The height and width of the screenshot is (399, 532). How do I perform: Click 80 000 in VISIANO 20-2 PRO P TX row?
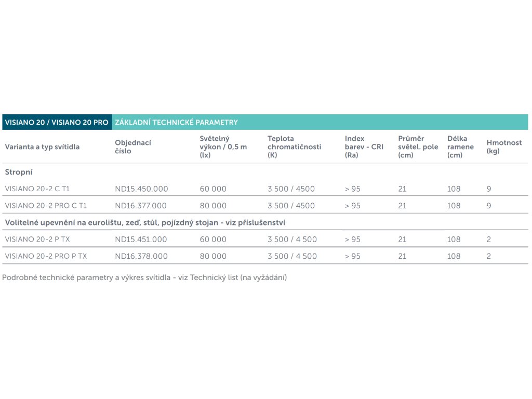point(212,256)
